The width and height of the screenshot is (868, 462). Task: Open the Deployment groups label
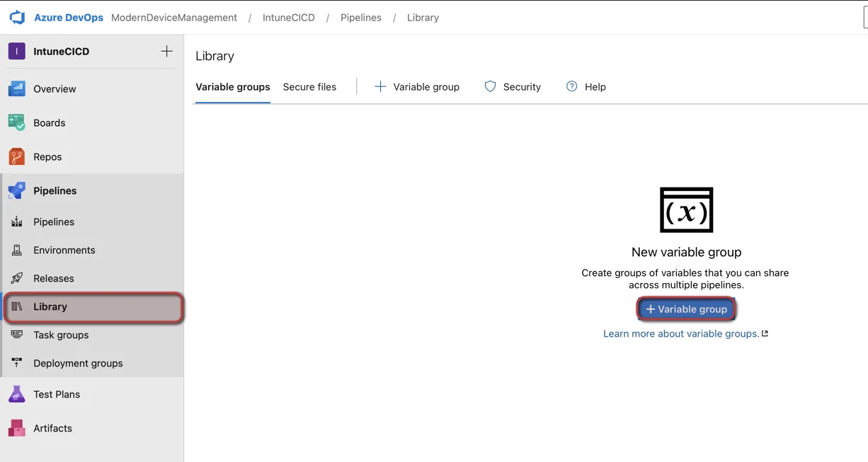(78, 364)
